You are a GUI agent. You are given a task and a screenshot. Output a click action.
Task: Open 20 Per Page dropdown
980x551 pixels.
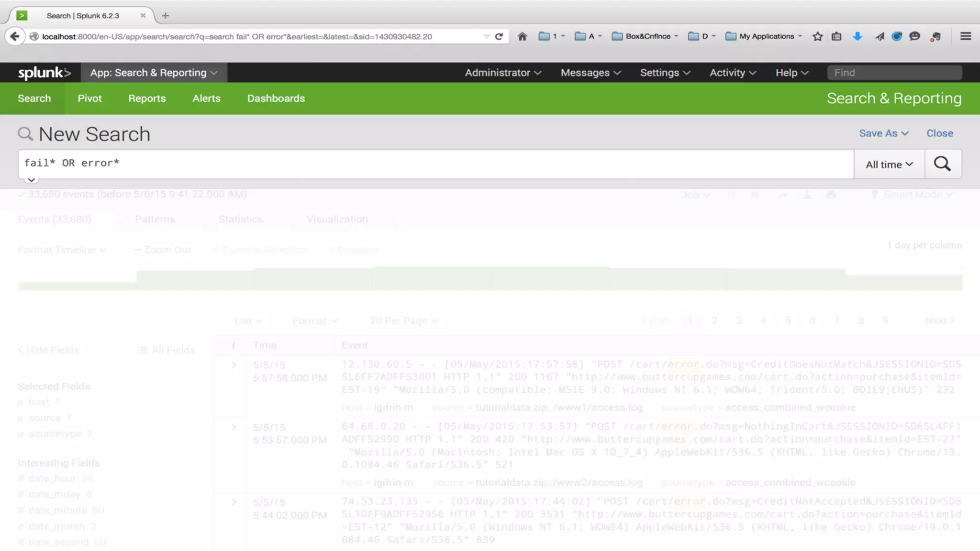point(403,320)
